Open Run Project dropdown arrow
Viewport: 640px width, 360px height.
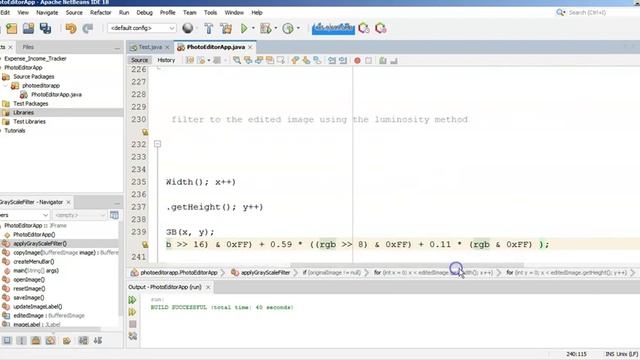point(253,28)
